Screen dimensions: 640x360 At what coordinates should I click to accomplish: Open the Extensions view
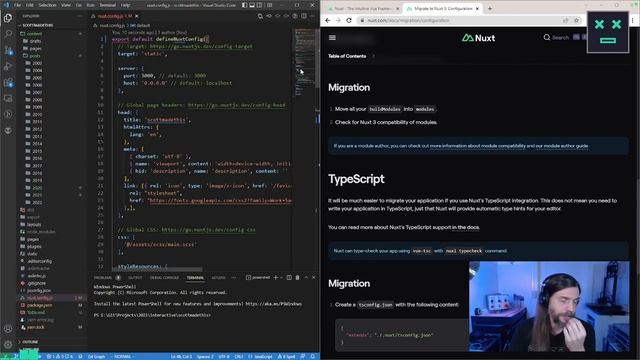click(x=8, y=82)
